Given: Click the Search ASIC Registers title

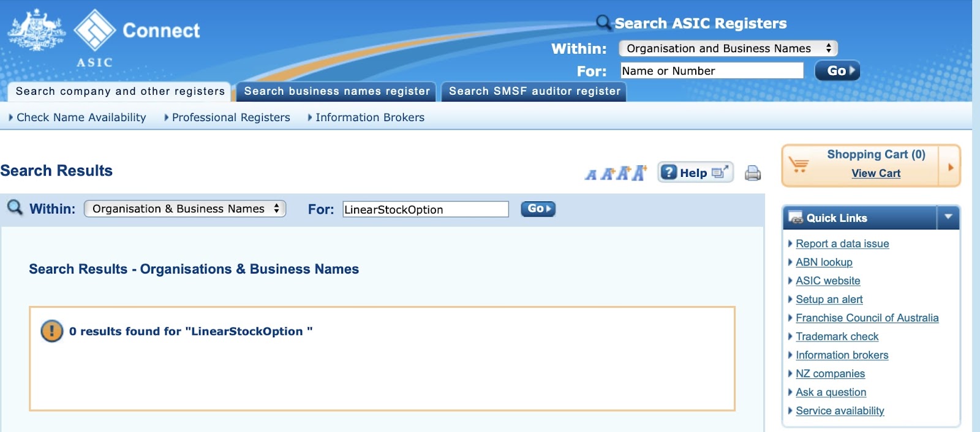Looking at the screenshot, I should (x=701, y=23).
